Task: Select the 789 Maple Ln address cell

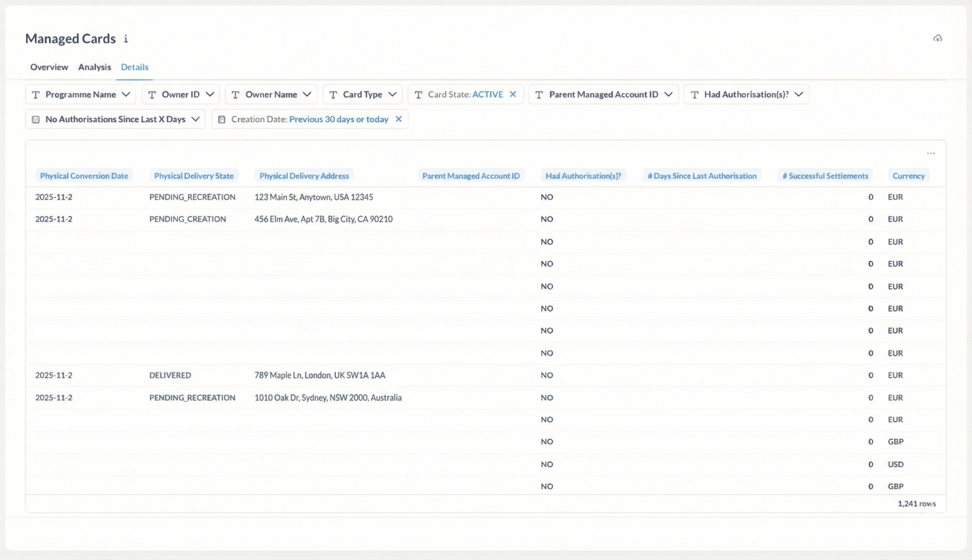Action: point(319,375)
